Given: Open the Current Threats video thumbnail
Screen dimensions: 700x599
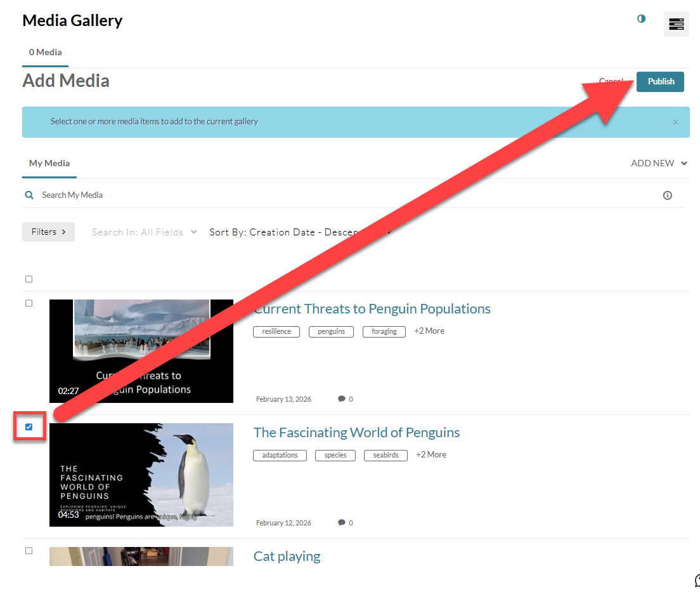Looking at the screenshot, I should [x=141, y=351].
